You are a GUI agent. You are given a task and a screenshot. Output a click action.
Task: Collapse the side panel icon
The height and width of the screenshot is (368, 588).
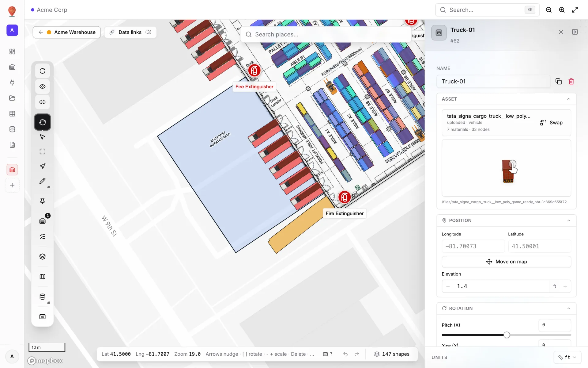point(575,32)
